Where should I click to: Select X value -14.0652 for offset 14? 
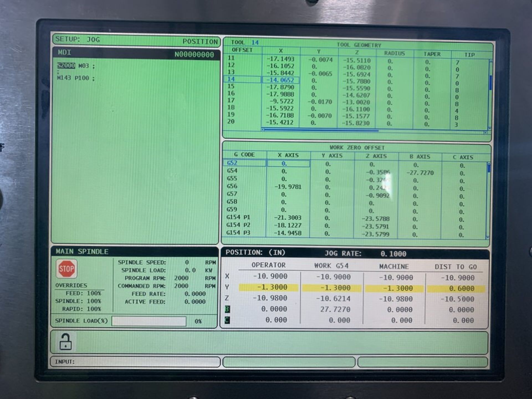pos(280,80)
